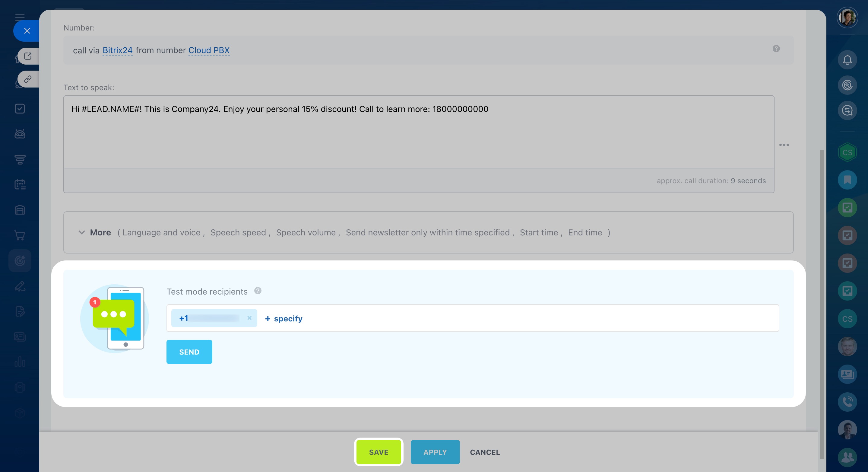This screenshot has height=472, width=868.
Task: Open the blue bookmark icon in right sidebar
Action: 847,180
